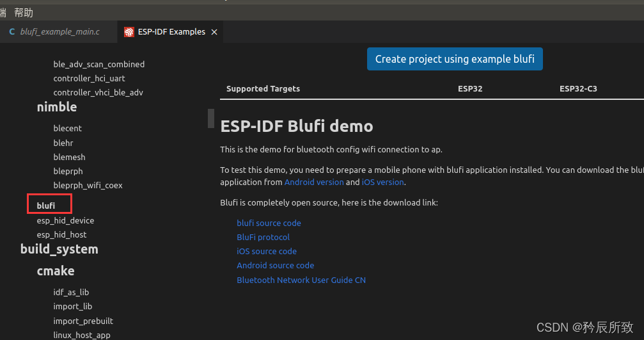This screenshot has height=340, width=644.
Task: Select ble_adv_scan_combined example
Action: pos(99,64)
